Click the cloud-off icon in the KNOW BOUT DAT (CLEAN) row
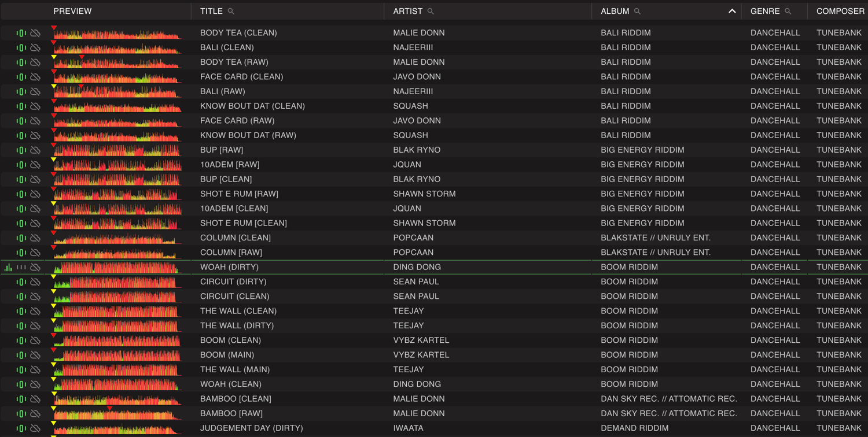Screen dimensions: 868x437 click(x=35, y=106)
